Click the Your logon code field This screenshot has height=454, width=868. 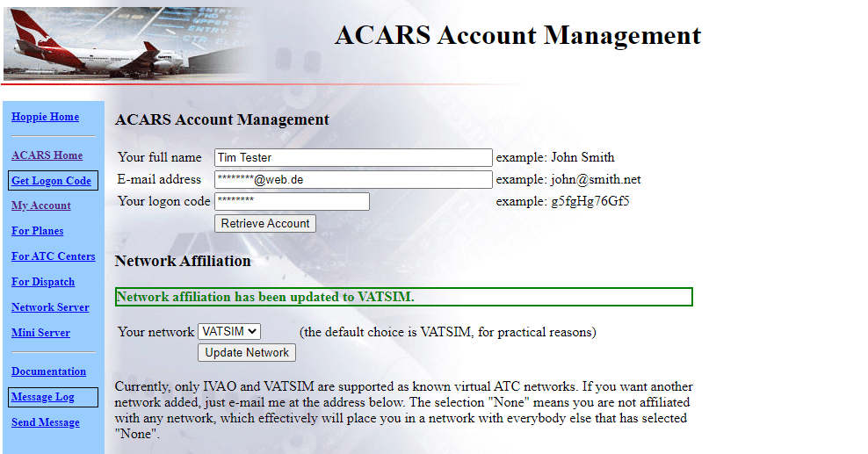[292, 202]
